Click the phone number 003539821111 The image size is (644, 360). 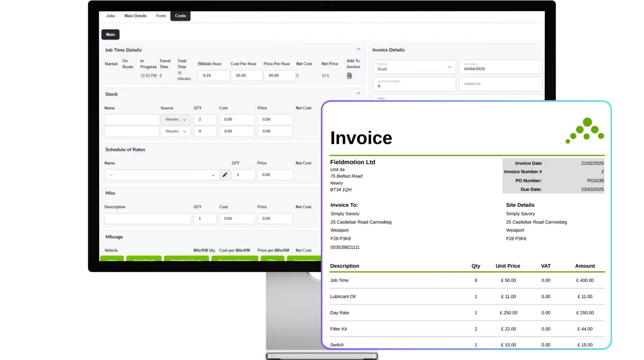pos(345,247)
